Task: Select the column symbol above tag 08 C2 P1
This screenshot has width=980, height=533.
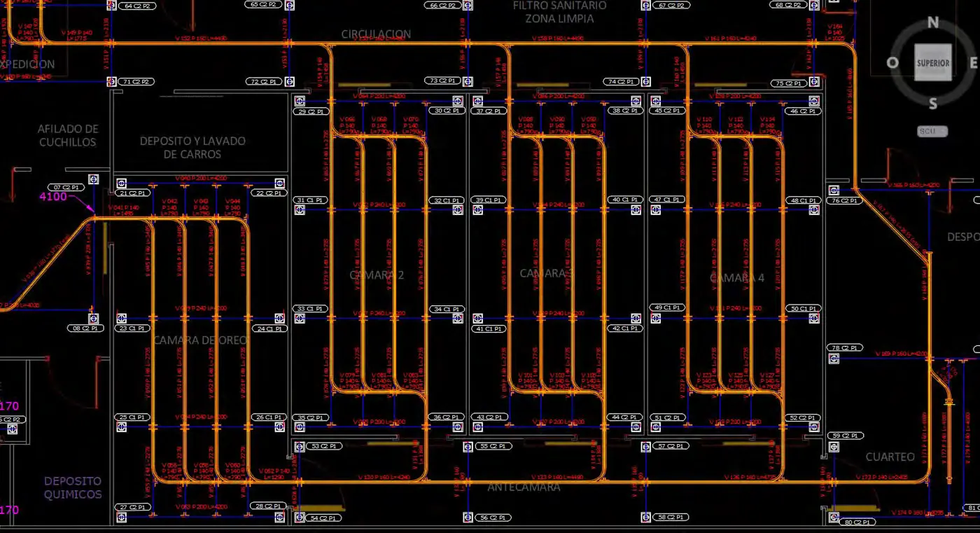Action: pos(94,319)
